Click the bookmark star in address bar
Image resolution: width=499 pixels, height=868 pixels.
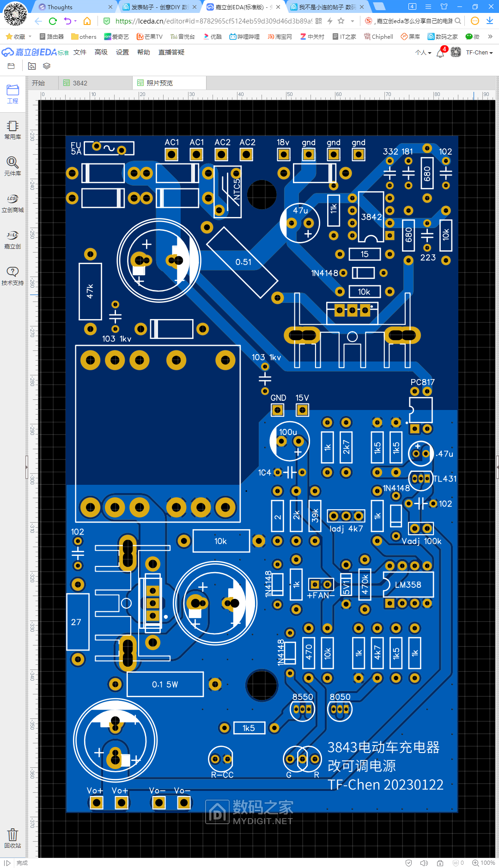(x=341, y=21)
